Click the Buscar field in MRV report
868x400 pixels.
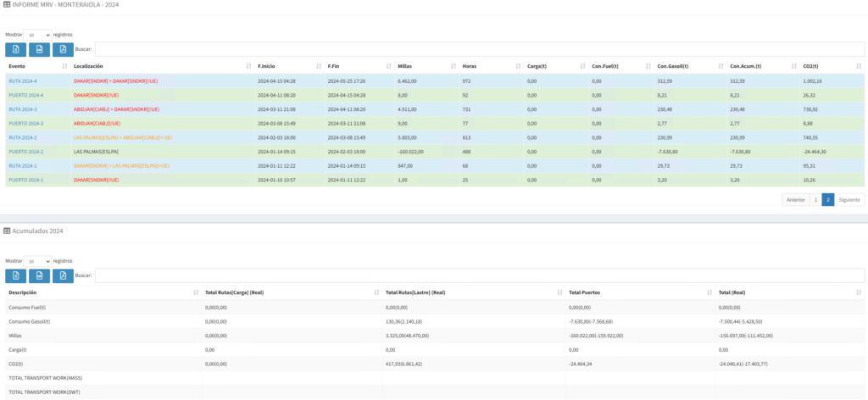(479, 49)
